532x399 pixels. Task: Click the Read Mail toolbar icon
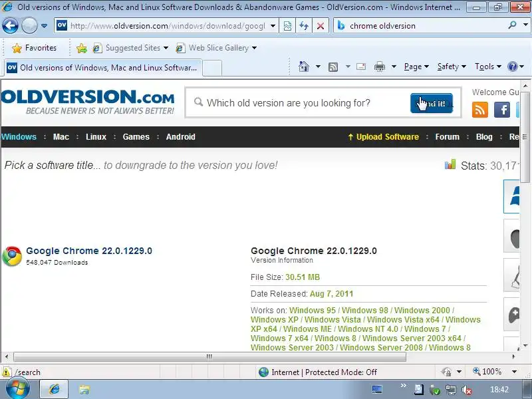(361, 66)
